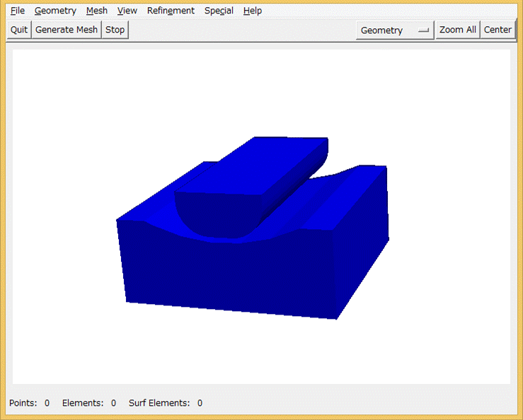Open the File menu
523x420 pixels.
18,11
